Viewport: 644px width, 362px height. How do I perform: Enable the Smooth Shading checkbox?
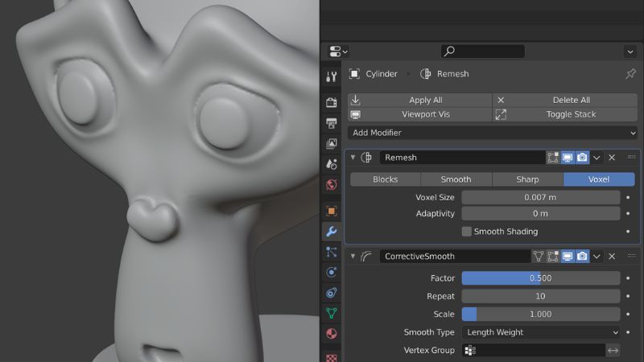(467, 232)
